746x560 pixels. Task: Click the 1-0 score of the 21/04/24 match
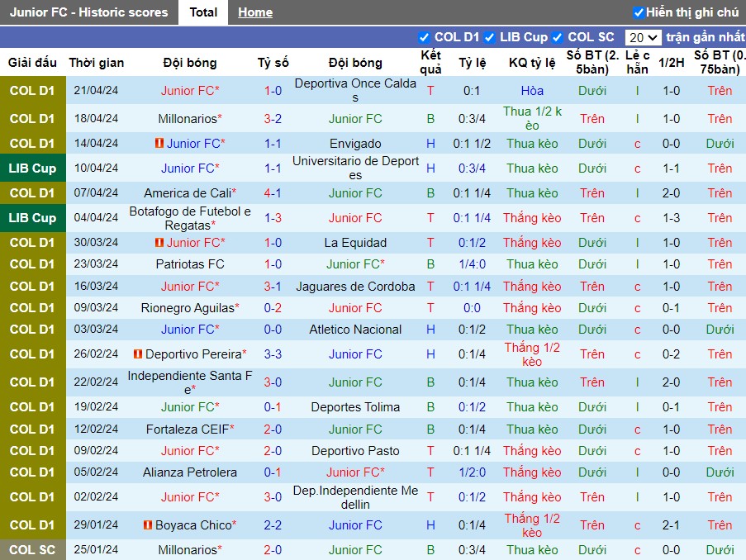(273, 90)
